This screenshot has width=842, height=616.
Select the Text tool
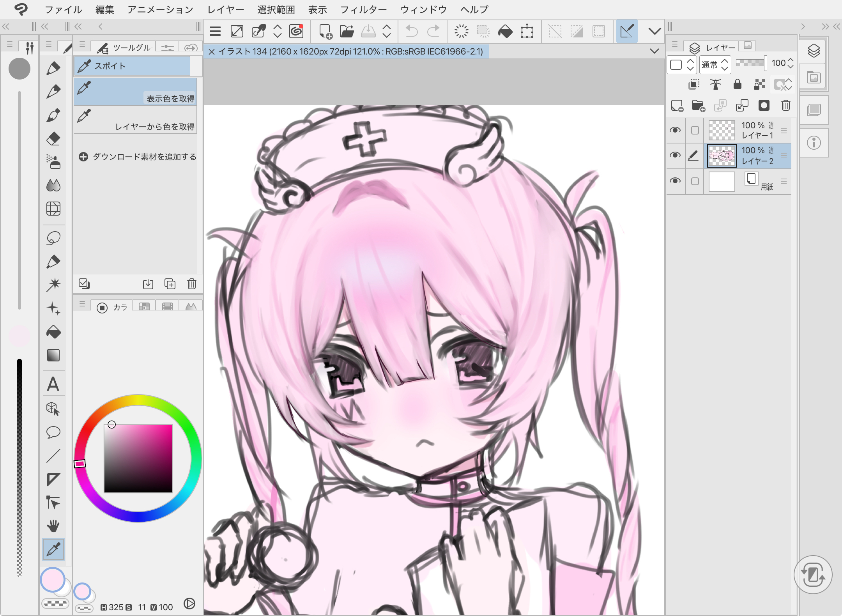[53, 384]
